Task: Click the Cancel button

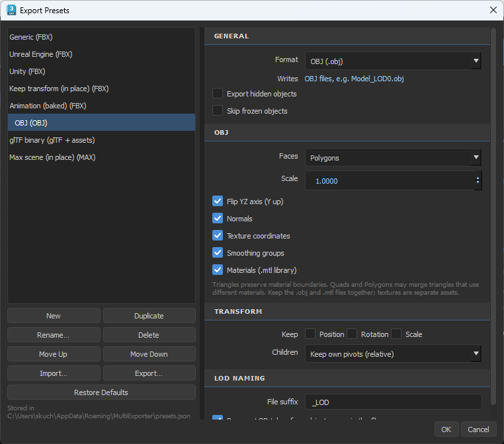Action: pos(479,429)
